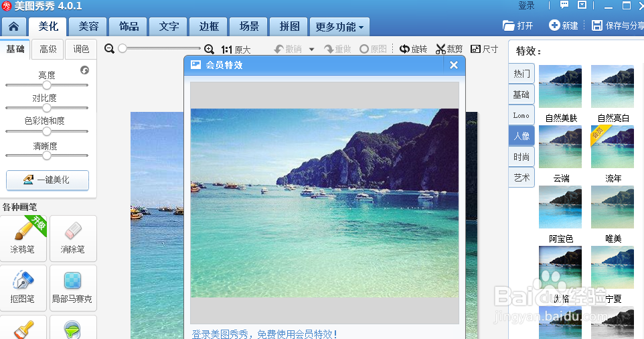Select the 基础 adjustment tab
The image size is (644, 339).
point(15,50)
